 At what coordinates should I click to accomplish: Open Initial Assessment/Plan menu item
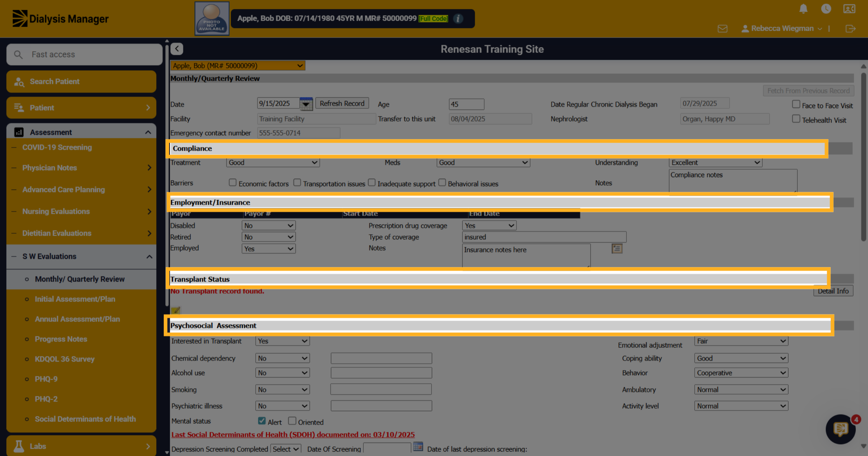pos(75,299)
